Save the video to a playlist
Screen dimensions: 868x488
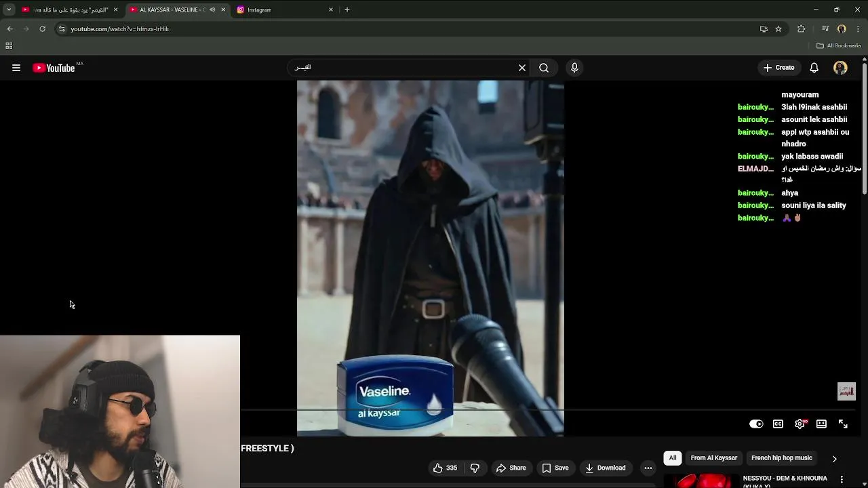555,468
